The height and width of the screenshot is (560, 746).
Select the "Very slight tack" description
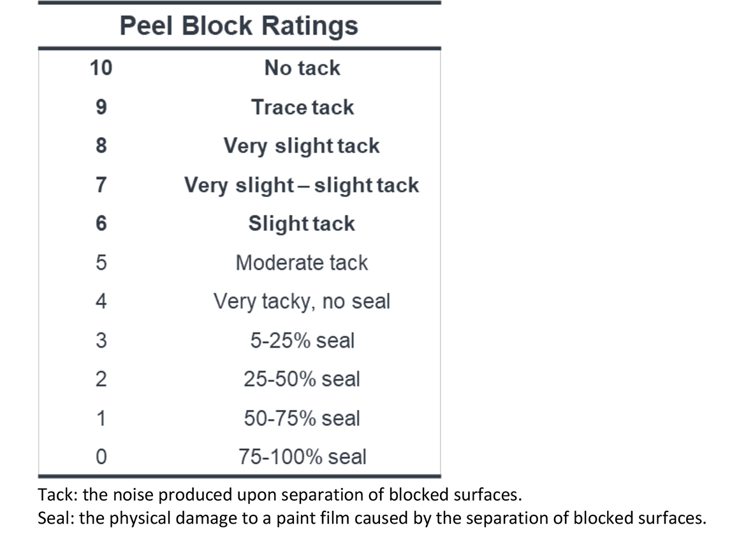(302, 146)
